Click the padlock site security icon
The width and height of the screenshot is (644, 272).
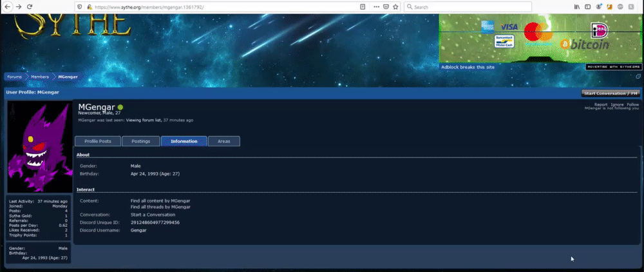pos(89,6)
